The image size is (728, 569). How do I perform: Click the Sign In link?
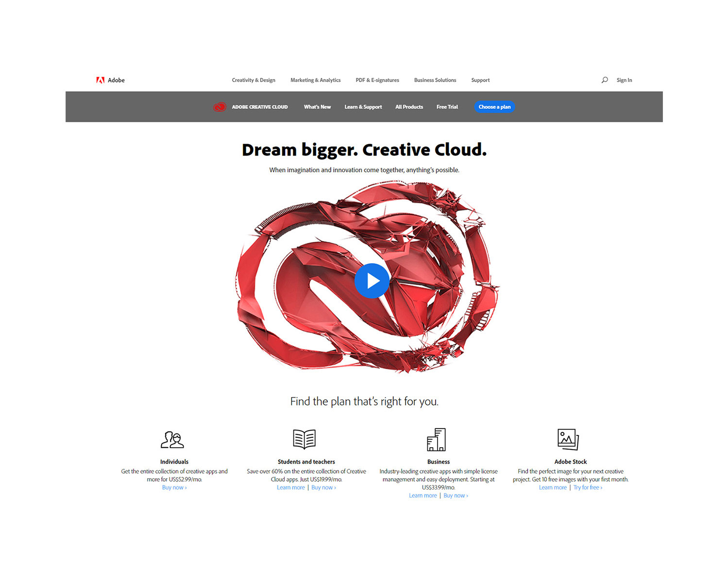(625, 80)
